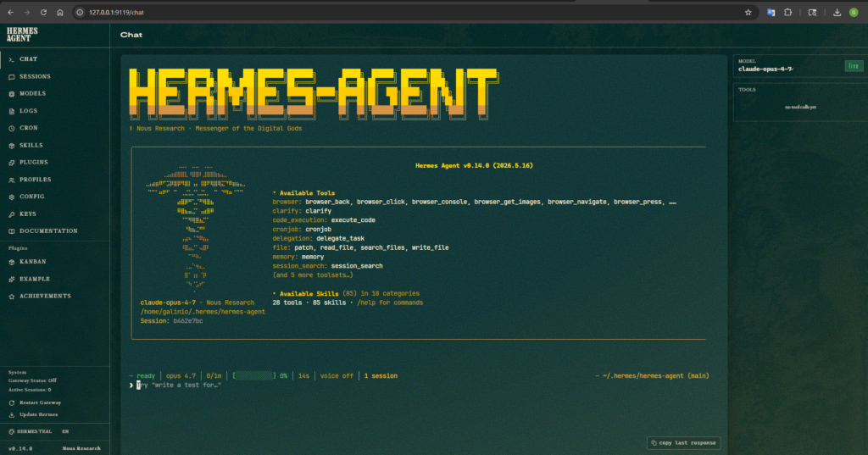Open the Cron clock icon in sidebar
This screenshot has width=868, height=455.
[x=12, y=129]
